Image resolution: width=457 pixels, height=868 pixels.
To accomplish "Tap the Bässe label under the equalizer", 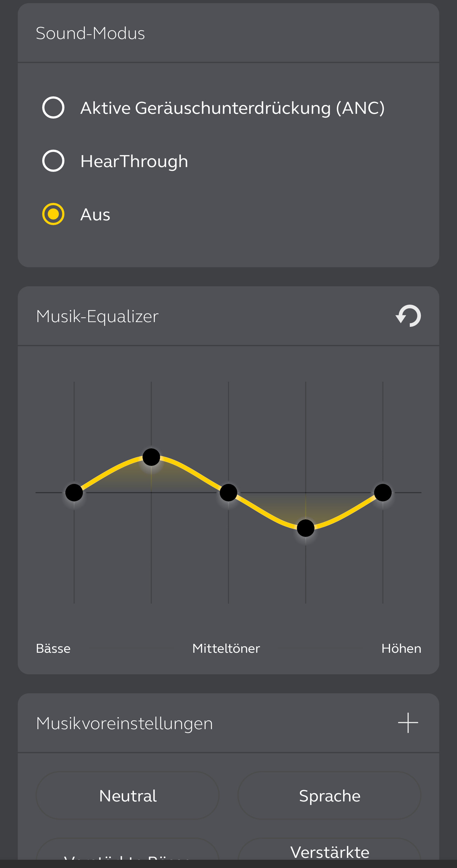I will pyautogui.click(x=53, y=649).
